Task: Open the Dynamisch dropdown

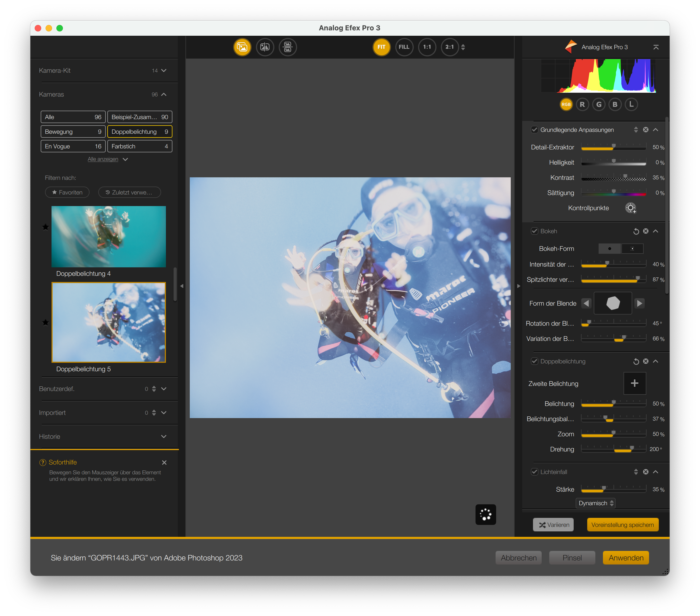Action: click(x=596, y=503)
